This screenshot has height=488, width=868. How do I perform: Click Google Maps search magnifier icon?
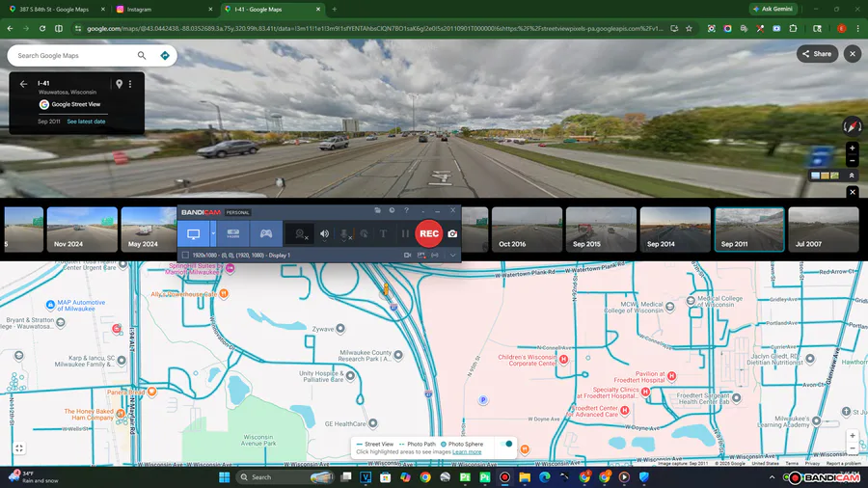[142, 55]
